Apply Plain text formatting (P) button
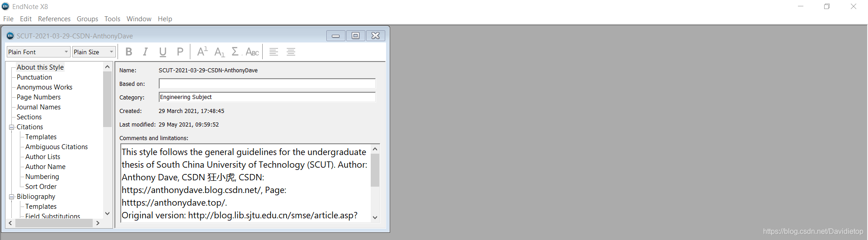 click(x=180, y=52)
